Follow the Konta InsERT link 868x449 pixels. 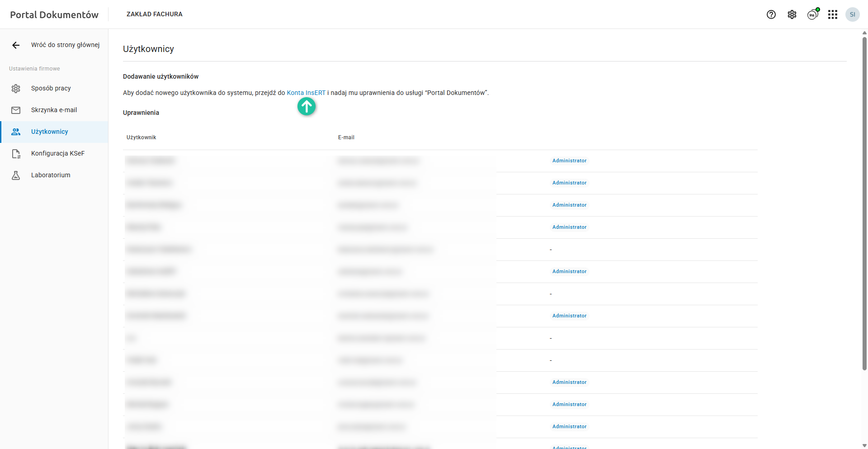pyautogui.click(x=306, y=93)
